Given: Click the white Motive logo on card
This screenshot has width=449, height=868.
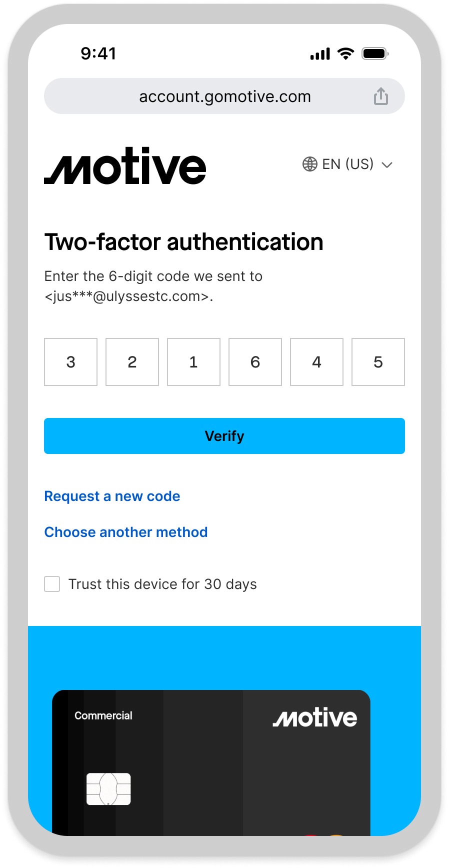Looking at the screenshot, I should click(315, 717).
